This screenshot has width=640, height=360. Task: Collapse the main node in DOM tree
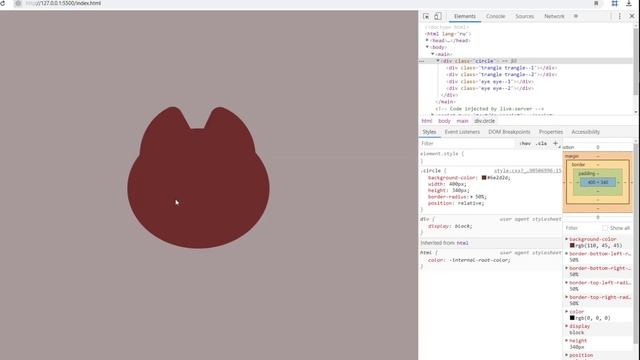click(433, 54)
